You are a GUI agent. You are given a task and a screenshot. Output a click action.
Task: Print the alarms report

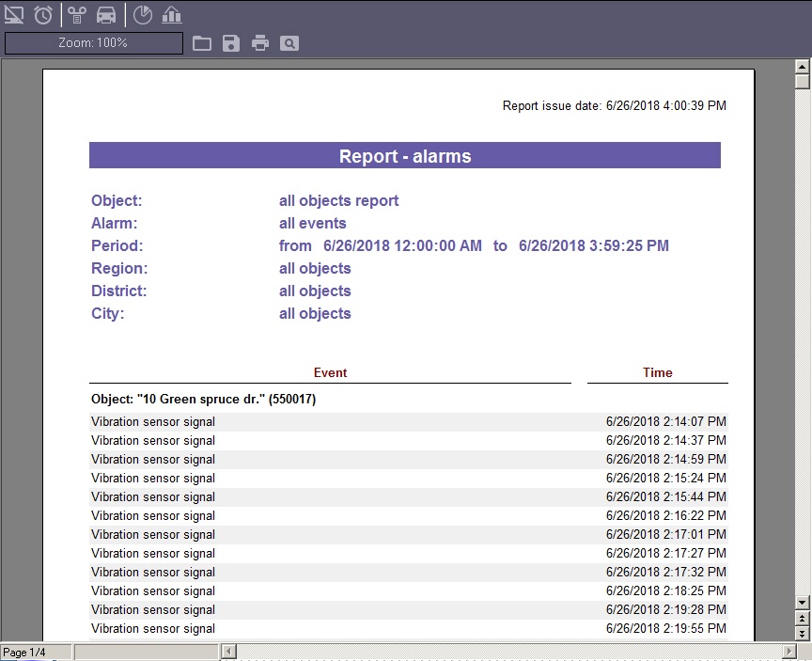tap(260, 43)
